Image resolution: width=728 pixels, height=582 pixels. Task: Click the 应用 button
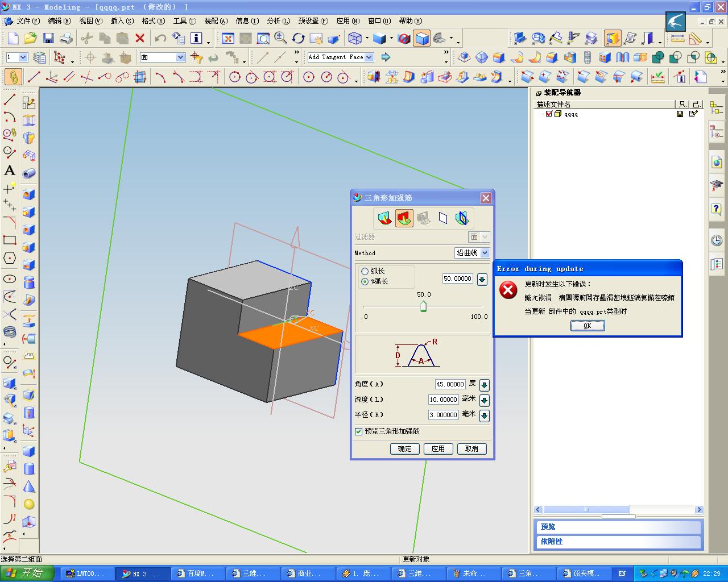pyautogui.click(x=438, y=448)
